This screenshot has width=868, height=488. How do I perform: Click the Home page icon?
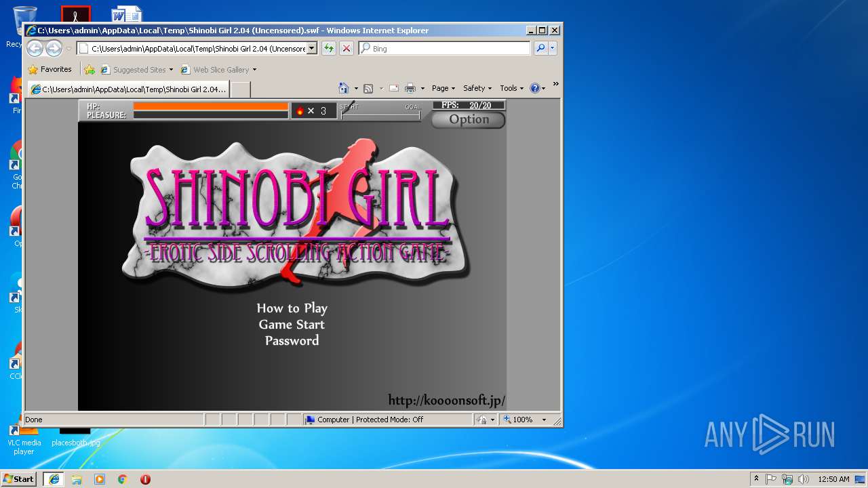344,88
